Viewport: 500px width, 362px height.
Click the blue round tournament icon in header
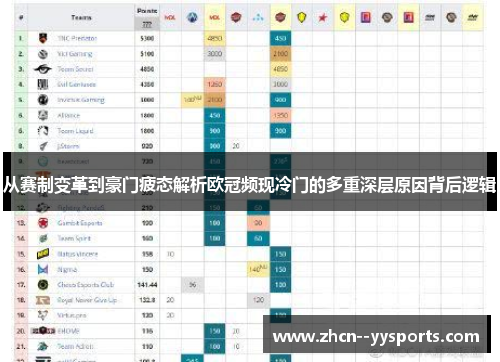pos(192,17)
